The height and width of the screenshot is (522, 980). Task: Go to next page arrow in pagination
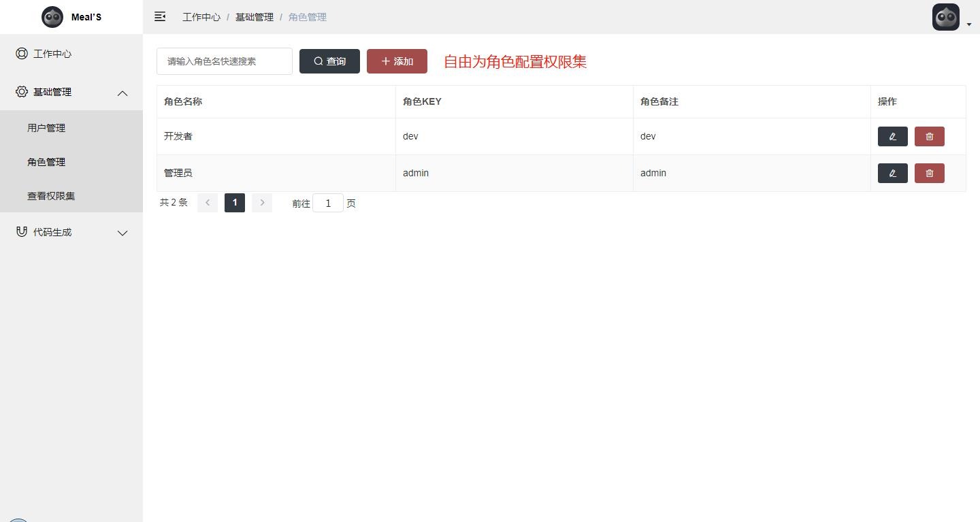(x=262, y=203)
